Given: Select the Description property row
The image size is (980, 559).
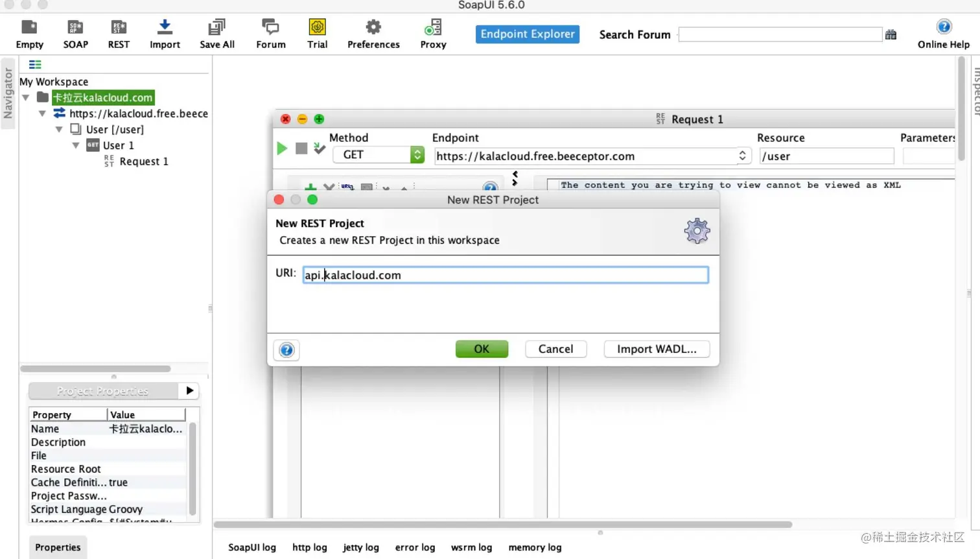Looking at the screenshot, I should 108,442.
